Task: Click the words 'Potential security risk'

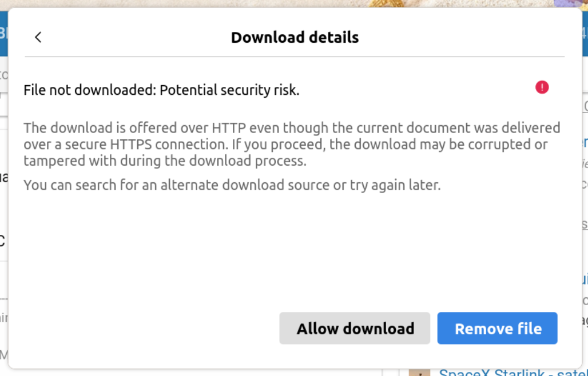Action: pos(229,90)
